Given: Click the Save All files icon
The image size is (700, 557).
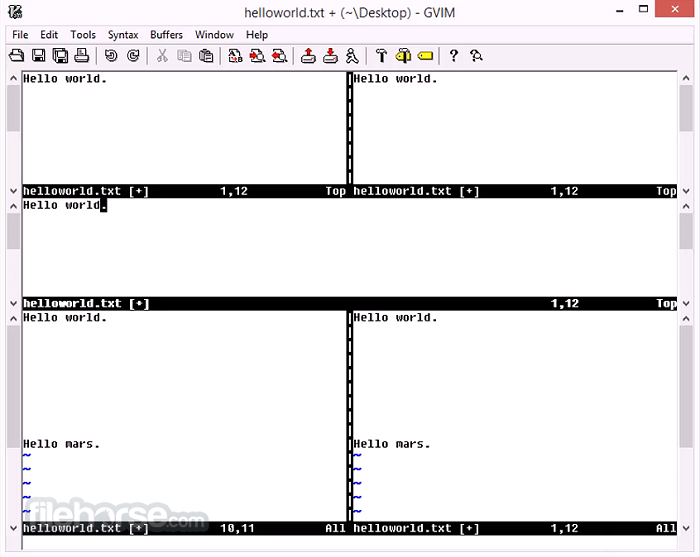Looking at the screenshot, I should click(60, 56).
